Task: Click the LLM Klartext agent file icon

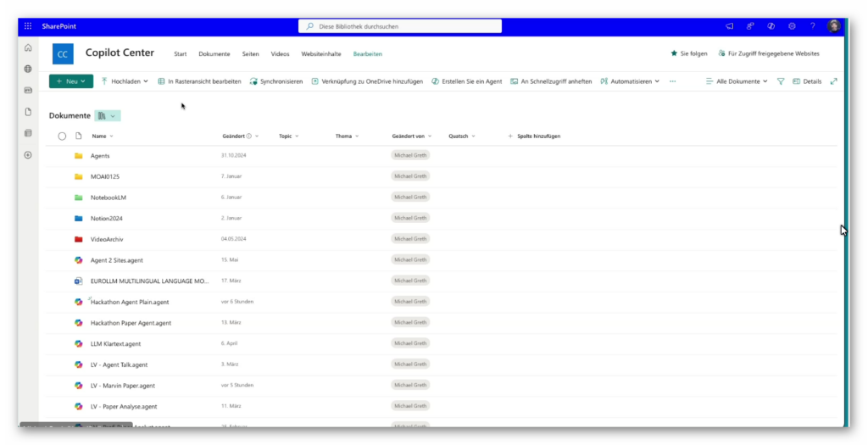Action: 79,344
